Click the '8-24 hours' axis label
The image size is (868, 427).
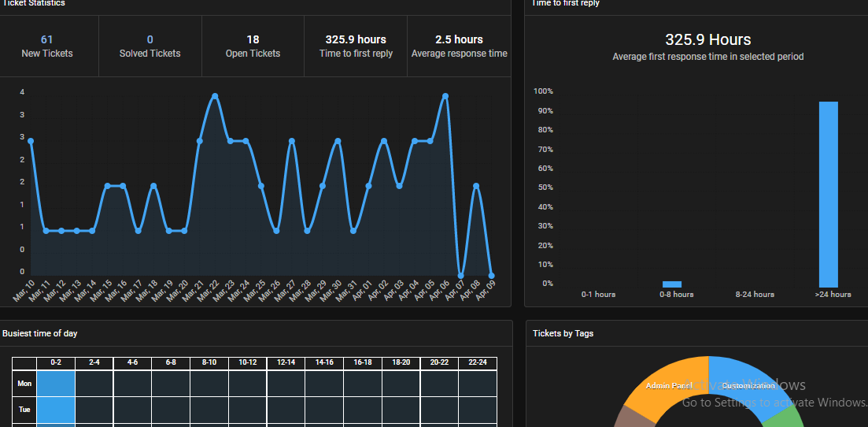755,295
